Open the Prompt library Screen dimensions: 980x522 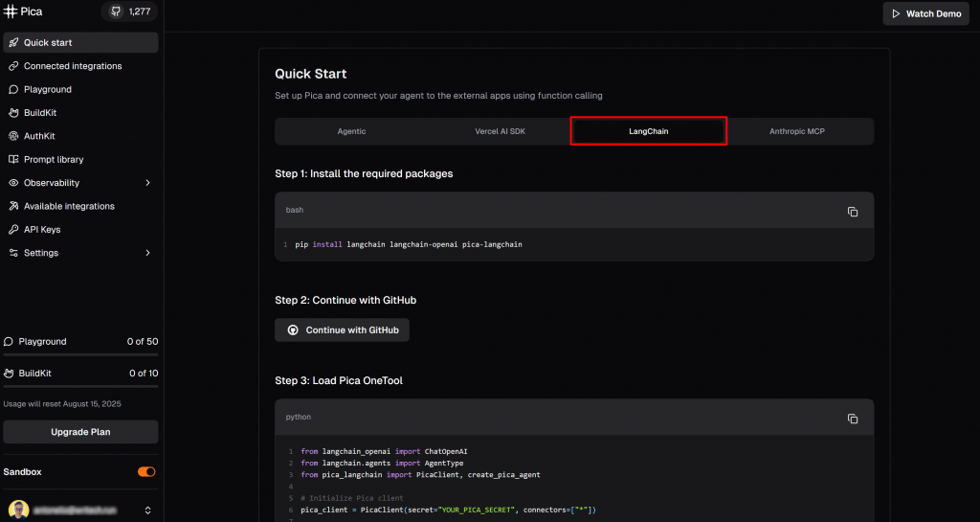(54, 159)
